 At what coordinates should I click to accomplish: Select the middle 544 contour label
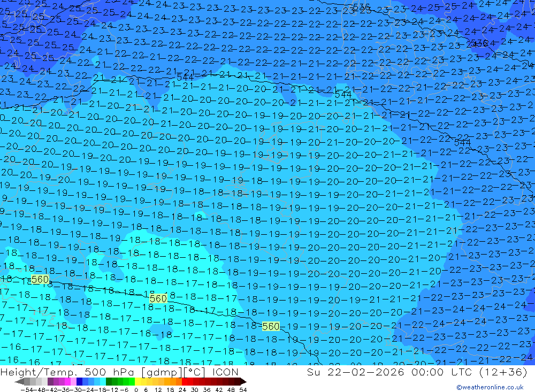(x=343, y=95)
